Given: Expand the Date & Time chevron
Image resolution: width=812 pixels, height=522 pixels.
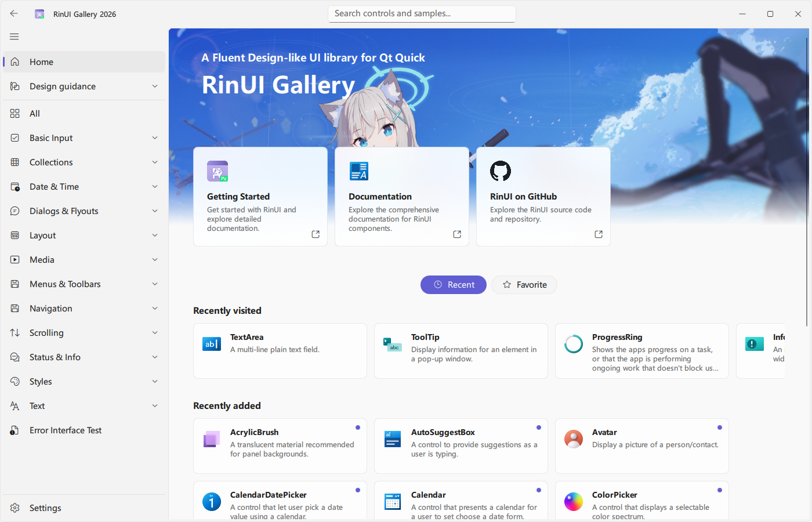Looking at the screenshot, I should point(155,187).
